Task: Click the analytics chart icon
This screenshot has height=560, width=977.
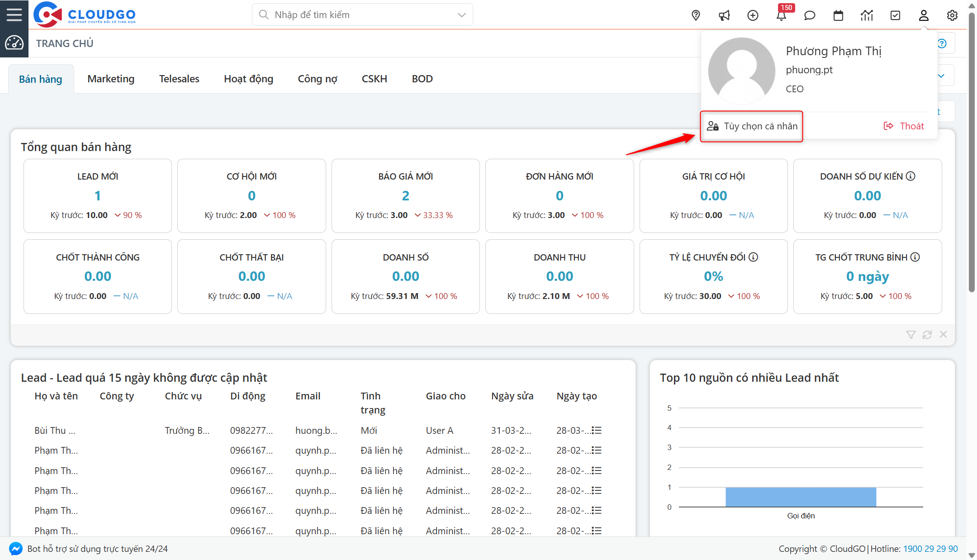Action: click(867, 15)
